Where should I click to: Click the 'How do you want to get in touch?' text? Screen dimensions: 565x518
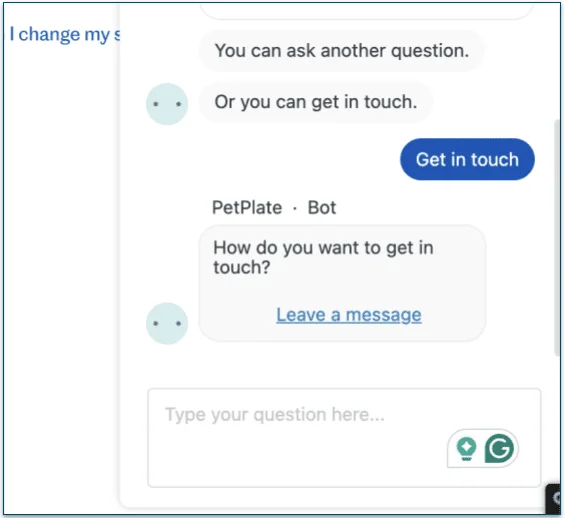(323, 257)
